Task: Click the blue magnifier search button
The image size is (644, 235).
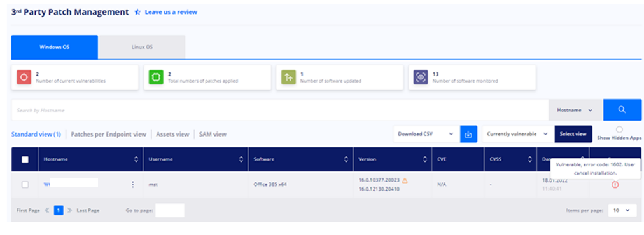Action: (622, 110)
